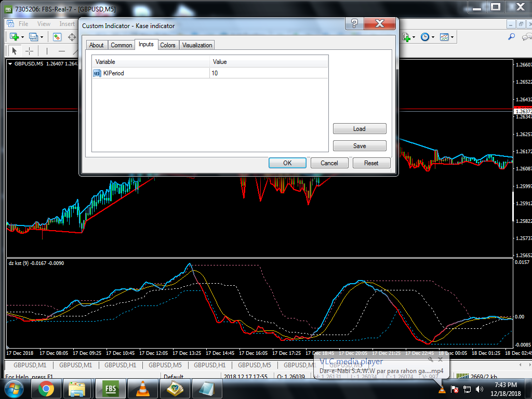532x399 pixels.
Task: Expand the Periods dropdown arrow
Action: [x=433, y=37]
